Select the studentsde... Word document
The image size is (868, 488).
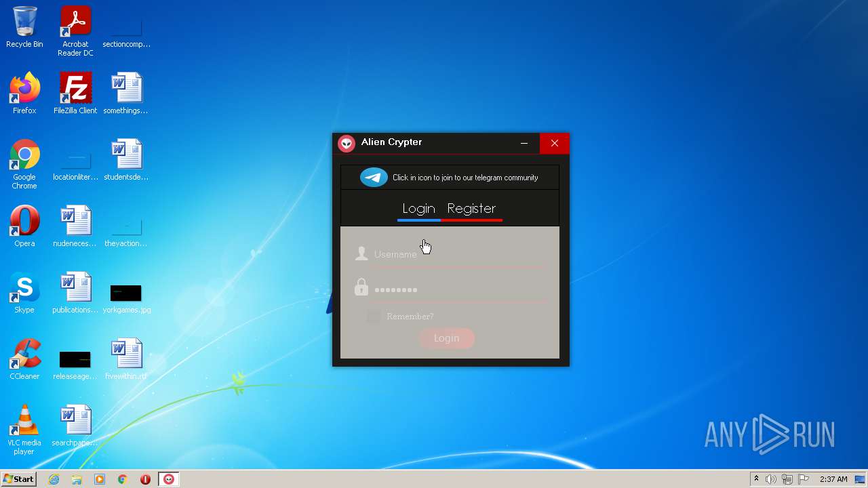click(x=126, y=160)
